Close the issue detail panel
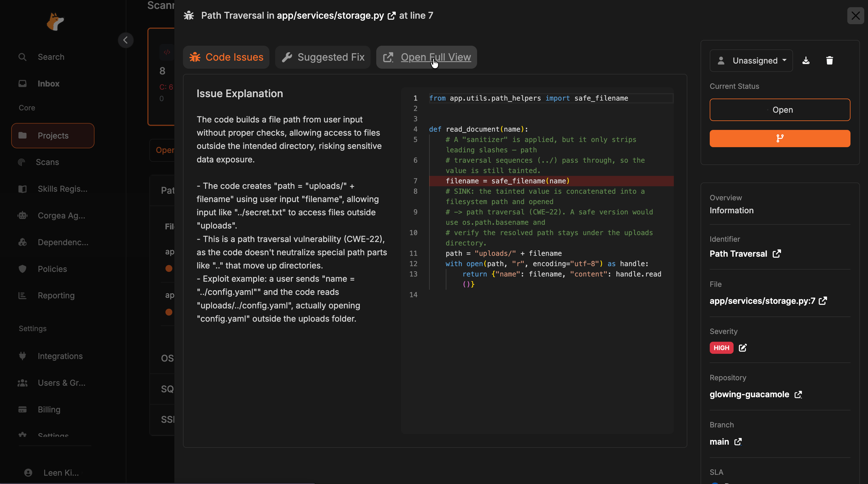Screen dimensions: 868x484 click(x=856, y=16)
